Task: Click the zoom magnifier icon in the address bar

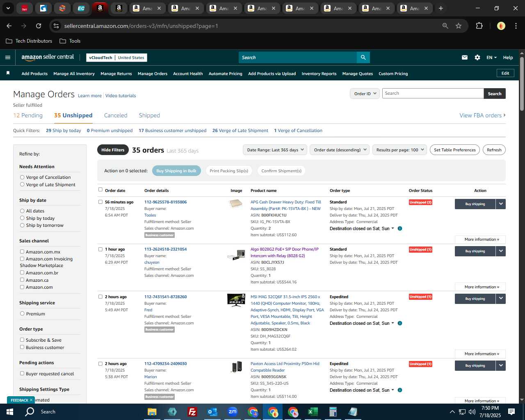Action: (x=445, y=26)
